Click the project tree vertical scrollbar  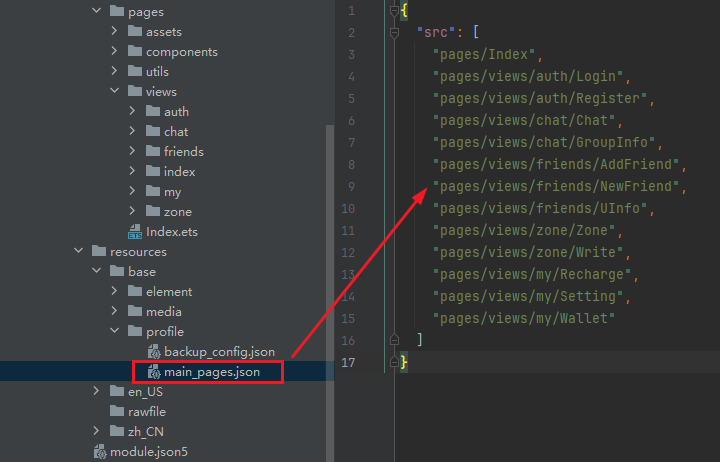(x=330, y=293)
